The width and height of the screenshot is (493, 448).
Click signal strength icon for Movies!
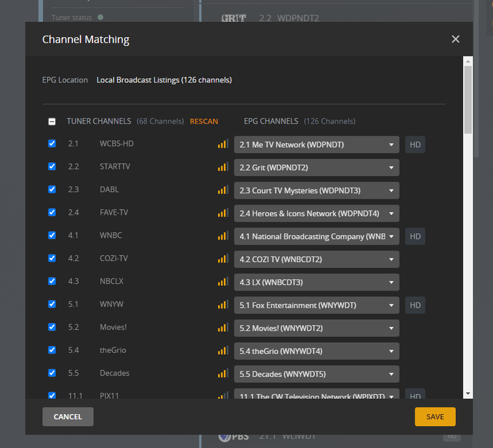pyautogui.click(x=223, y=328)
